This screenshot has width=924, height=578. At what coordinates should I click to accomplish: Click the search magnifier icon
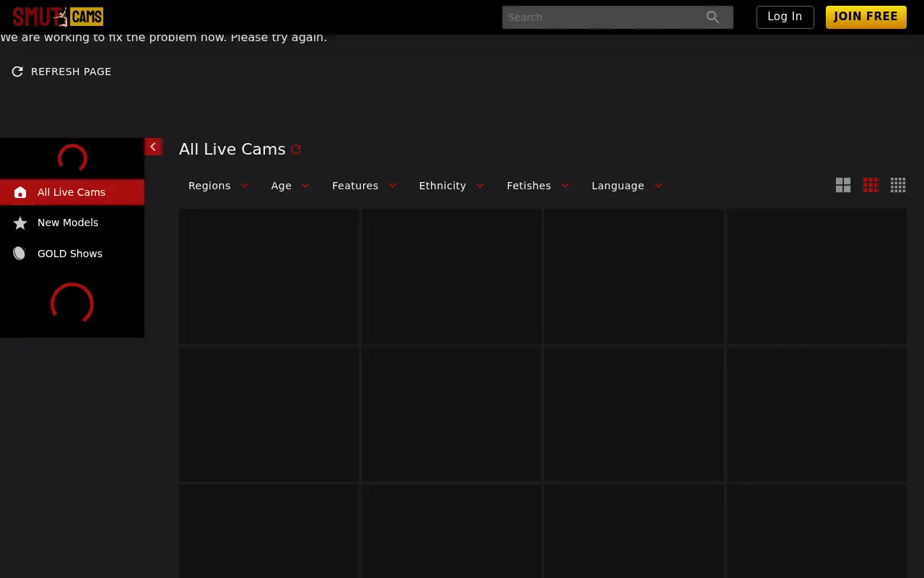pyautogui.click(x=712, y=17)
